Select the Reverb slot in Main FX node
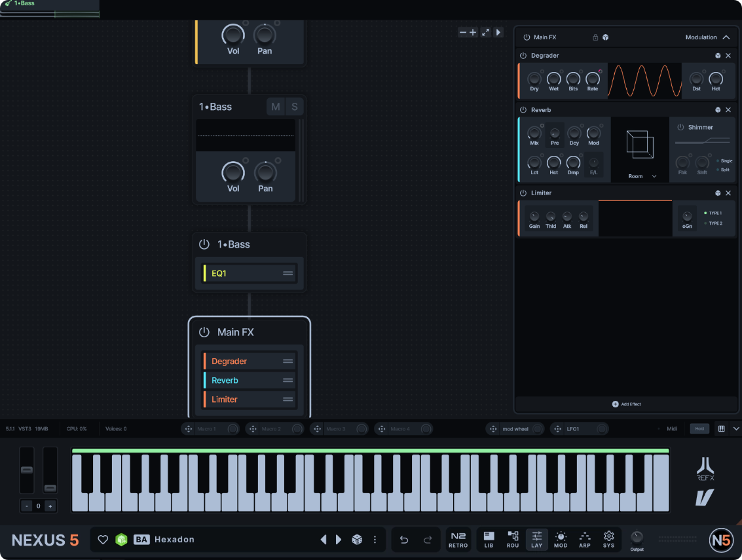Image resolution: width=742 pixels, height=560 pixels. pyautogui.click(x=249, y=380)
